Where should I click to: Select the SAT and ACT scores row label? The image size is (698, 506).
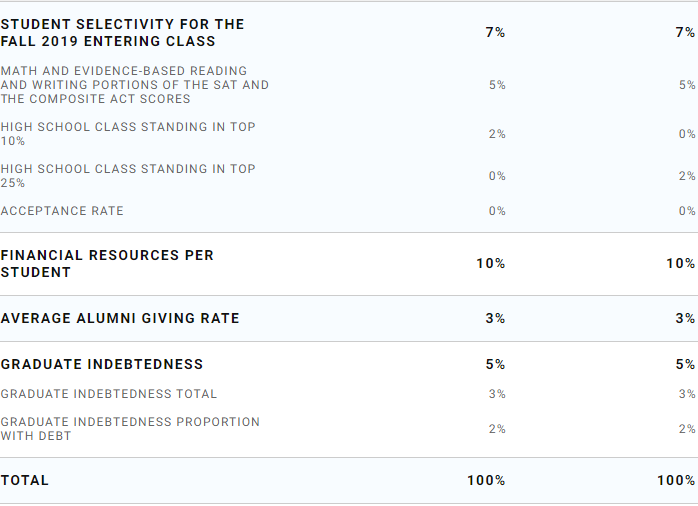[134, 85]
